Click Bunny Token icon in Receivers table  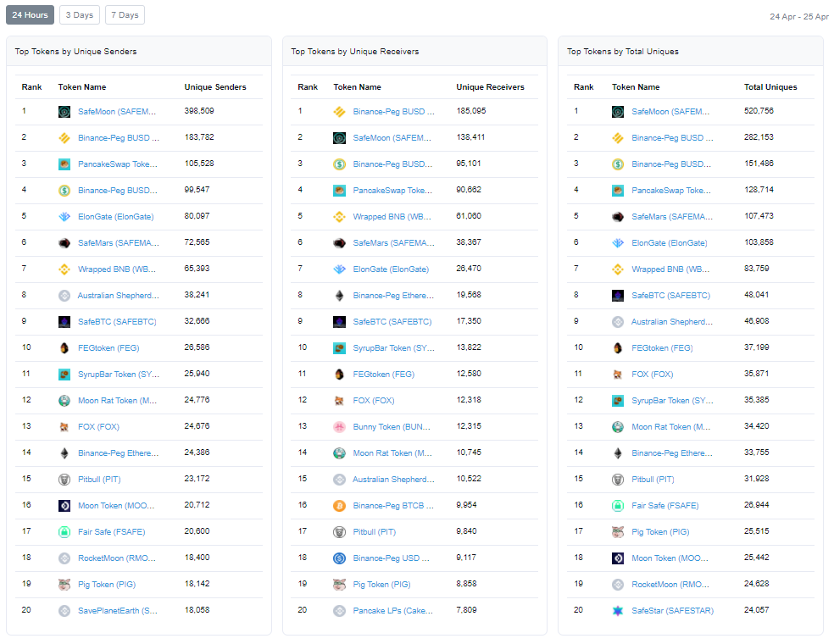point(339,427)
